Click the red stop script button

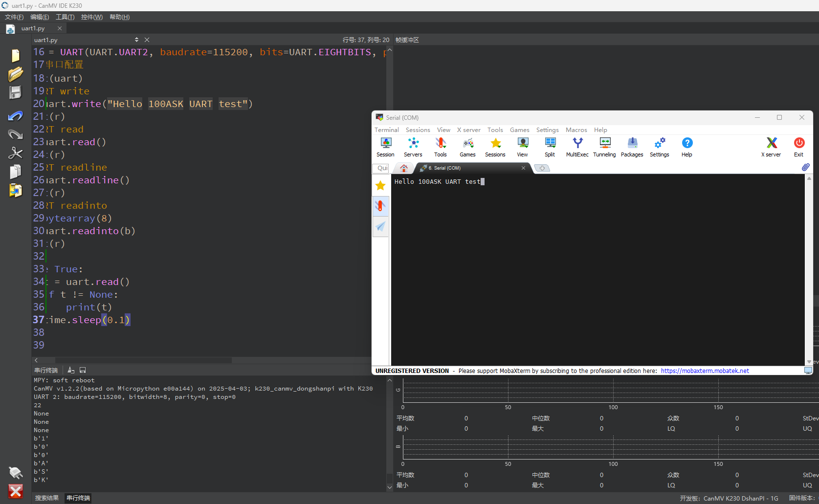[x=16, y=491]
